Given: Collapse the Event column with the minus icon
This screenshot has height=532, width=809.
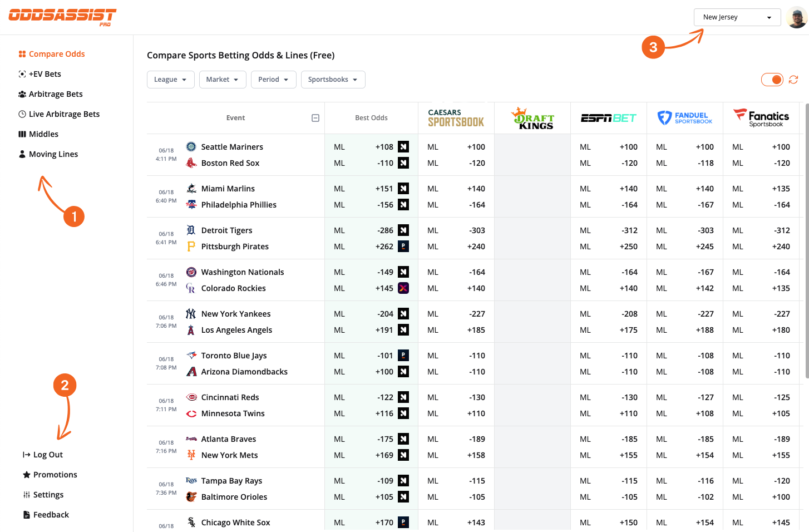Looking at the screenshot, I should click(x=315, y=117).
